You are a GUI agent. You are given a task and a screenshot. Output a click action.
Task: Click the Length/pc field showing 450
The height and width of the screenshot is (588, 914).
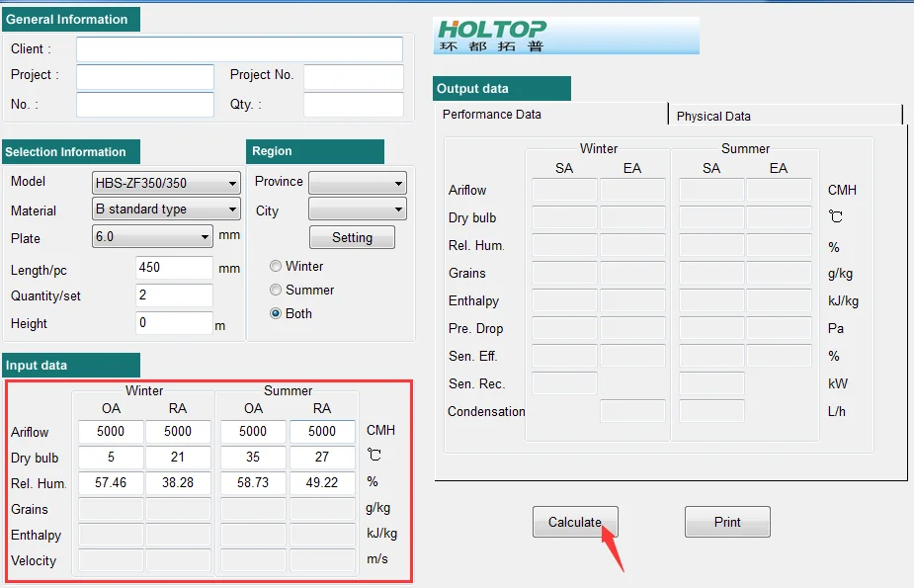coord(174,269)
